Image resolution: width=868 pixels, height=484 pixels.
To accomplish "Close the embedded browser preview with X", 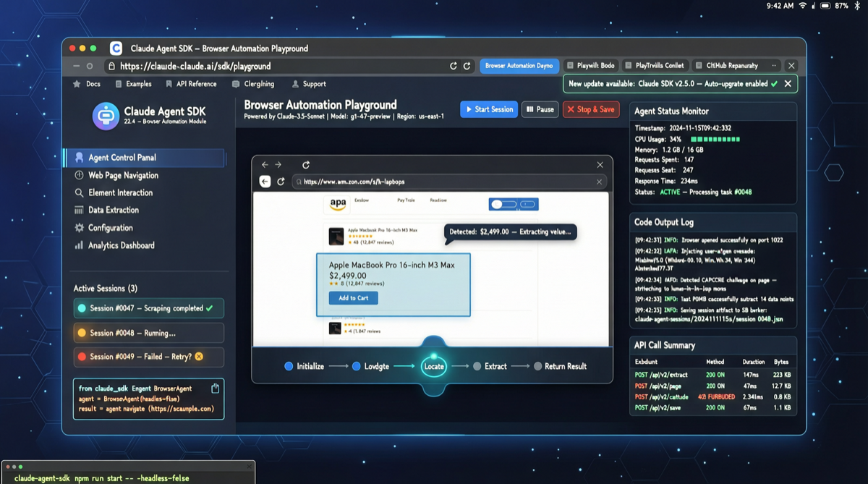I will (600, 165).
